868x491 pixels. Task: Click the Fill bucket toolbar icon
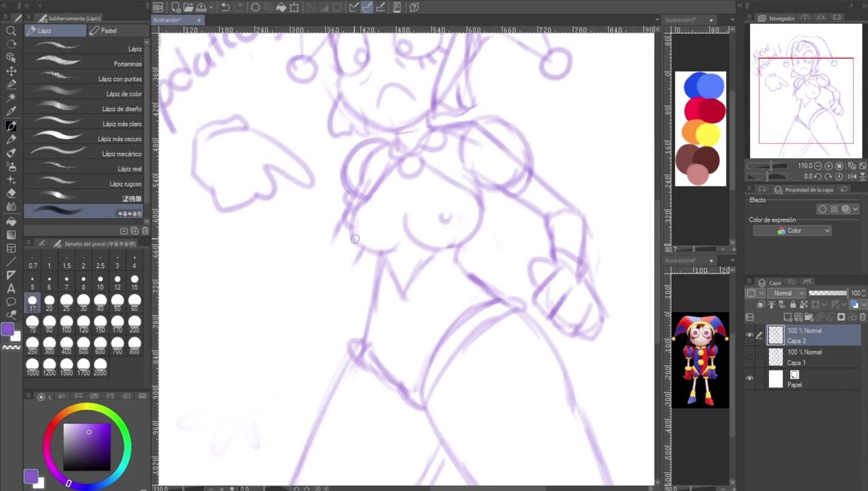(280, 8)
